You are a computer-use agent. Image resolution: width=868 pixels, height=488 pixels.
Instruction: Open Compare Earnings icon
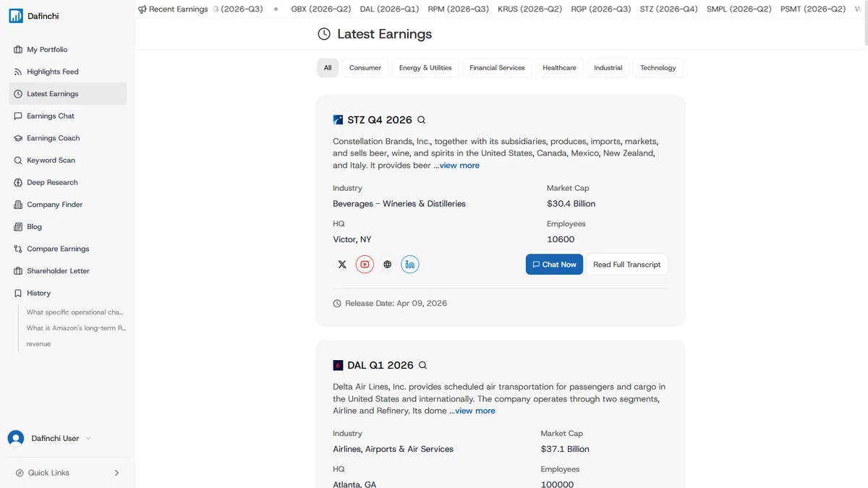click(18, 249)
